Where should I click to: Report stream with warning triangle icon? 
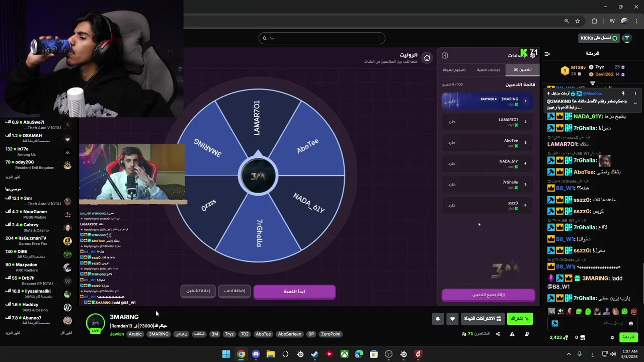click(x=512, y=334)
